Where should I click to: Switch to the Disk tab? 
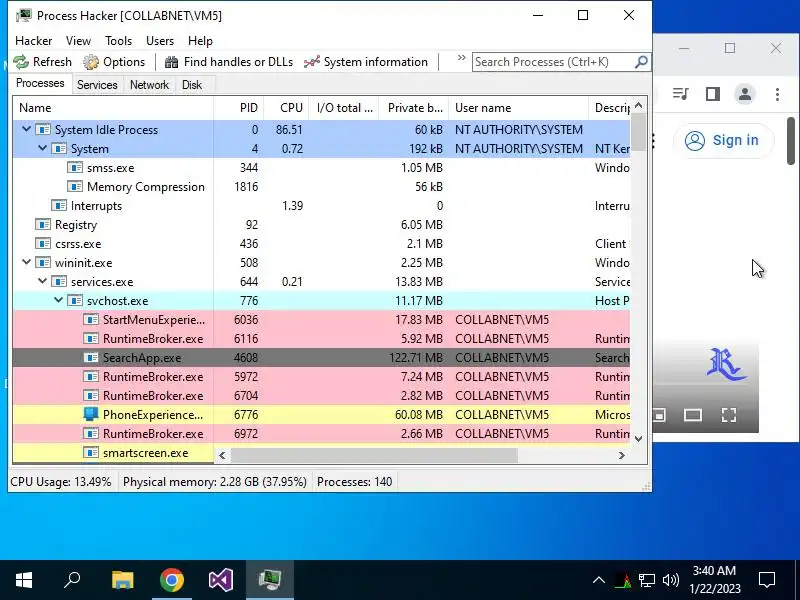click(192, 85)
